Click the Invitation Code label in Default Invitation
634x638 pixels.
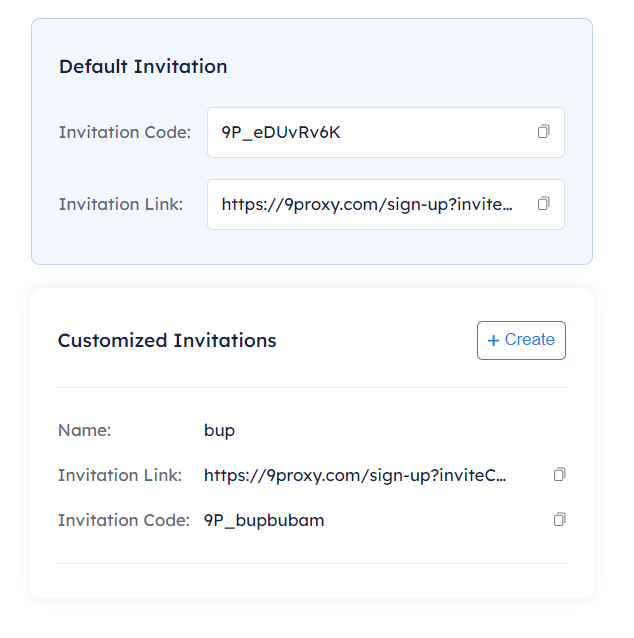click(125, 132)
